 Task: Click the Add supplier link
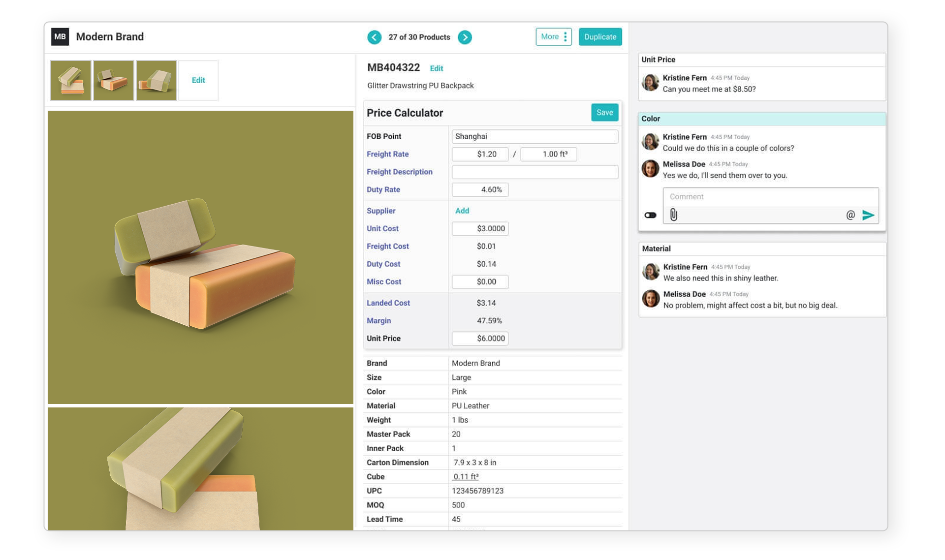(463, 211)
